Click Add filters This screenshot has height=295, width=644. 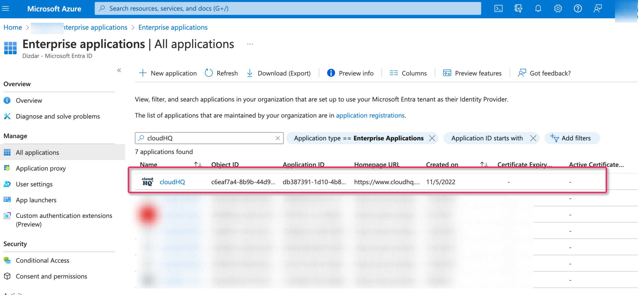(572, 138)
